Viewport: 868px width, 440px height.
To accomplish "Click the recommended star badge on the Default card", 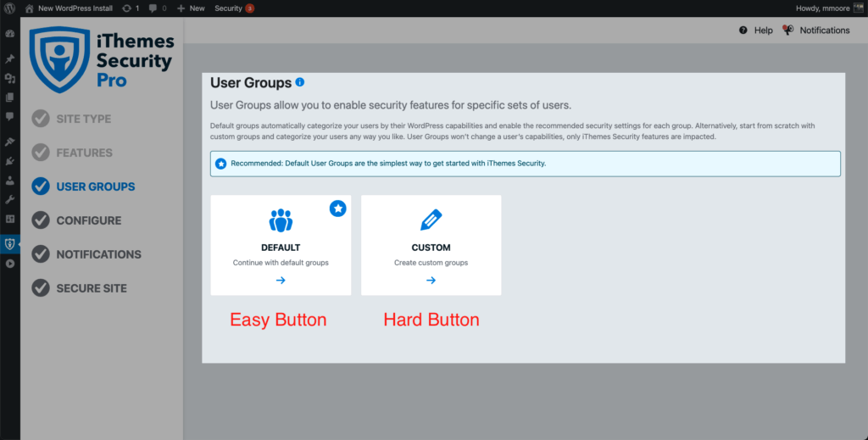I will point(337,208).
